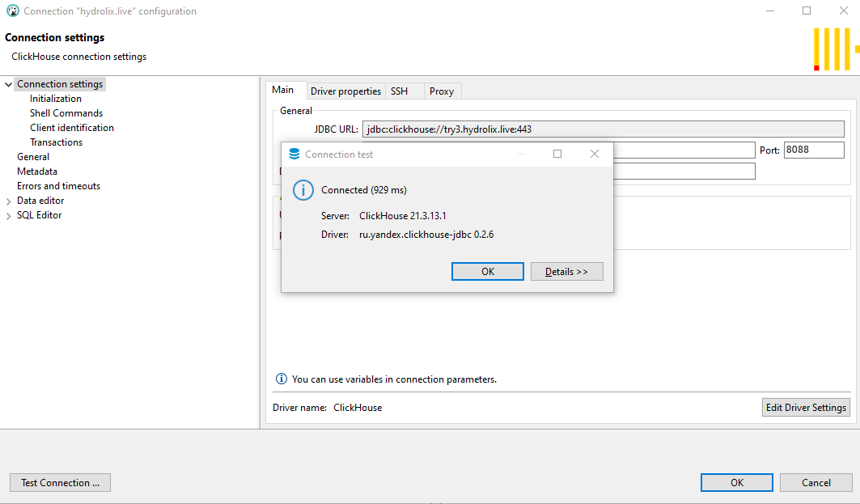Click the ClickHouse connection settings subtitle
The image size is (860, 504).
79,57
